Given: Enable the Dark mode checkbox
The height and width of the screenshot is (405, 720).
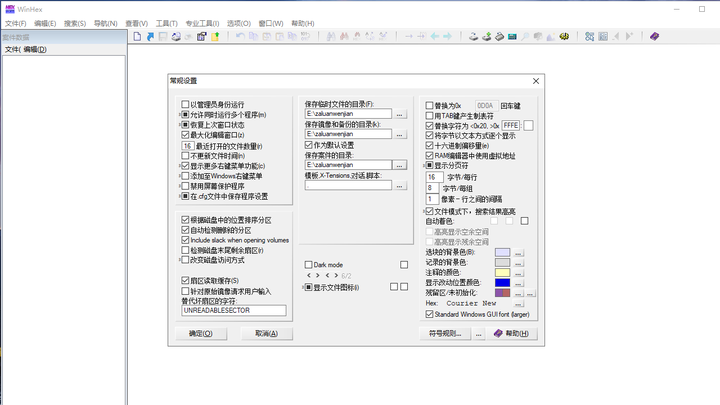Looking at the screenshot, I should tap(309, 264).
